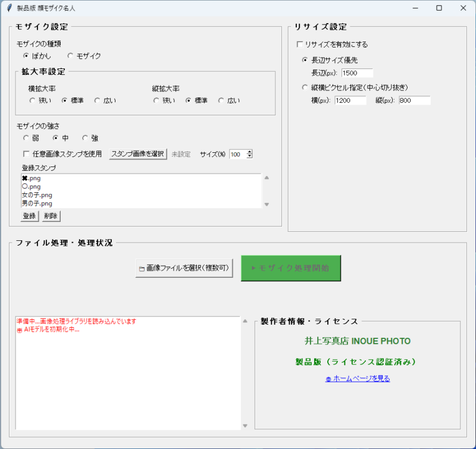Screen dimensions: 476x449
Task: Click the feather app icon in title bar
Action: pyautogui.click(x=10, y=8)
